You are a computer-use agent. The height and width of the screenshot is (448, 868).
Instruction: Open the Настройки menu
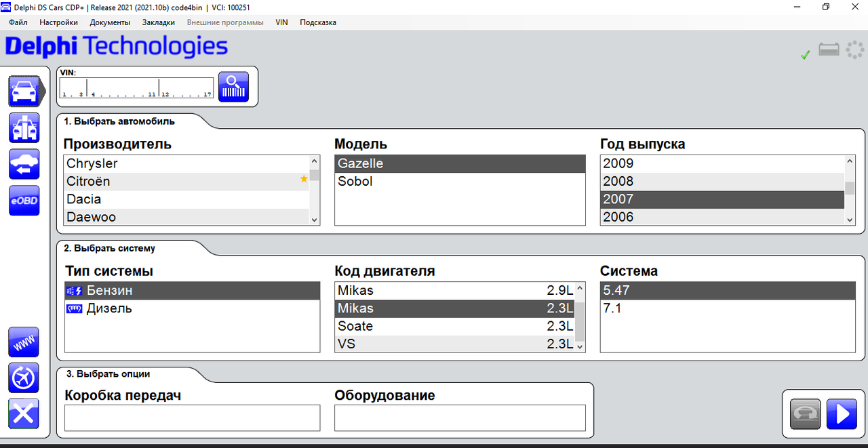[x=58, y=22]
